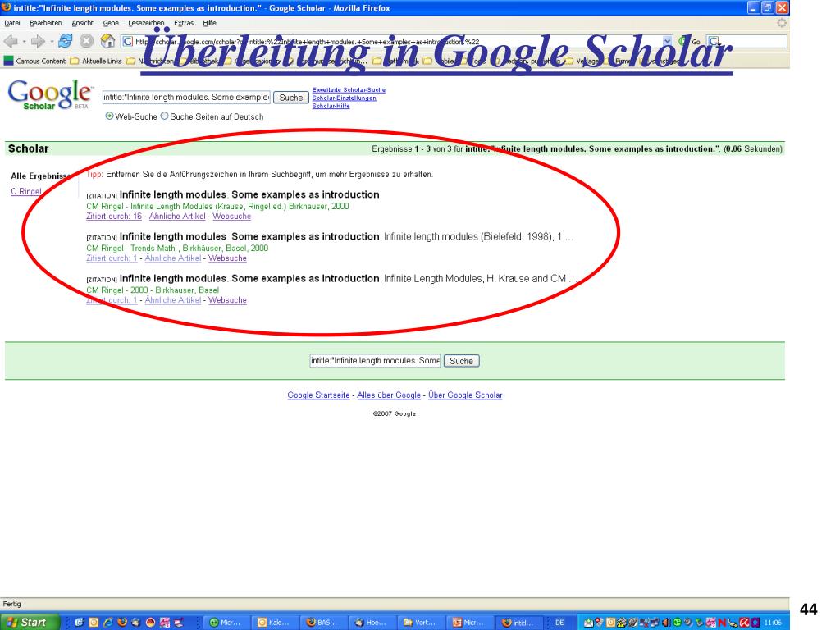This screenshot has height=630, width=840.
Task: Click the Forward arrow in the toolbar
Action: click(38, 41)
